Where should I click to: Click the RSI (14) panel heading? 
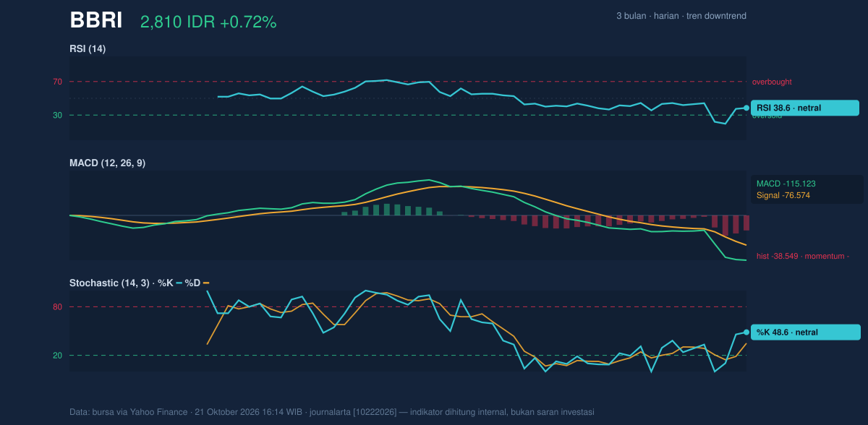pyautogui.click(x=88, y=49)
